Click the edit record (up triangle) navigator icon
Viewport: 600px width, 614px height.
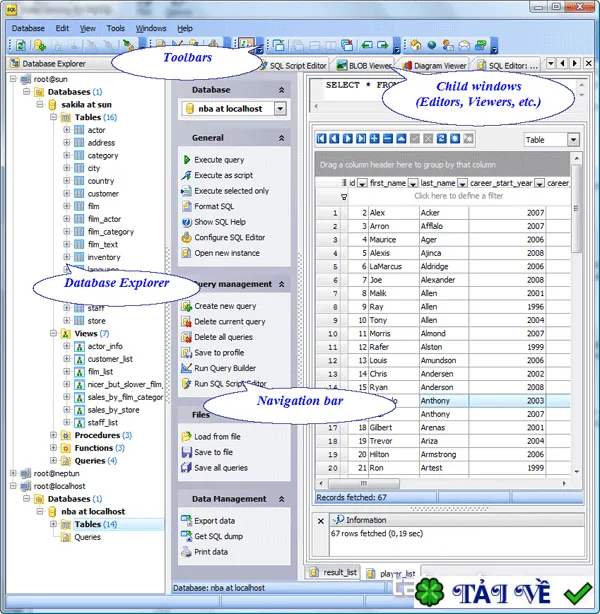(x=401, y=138)
